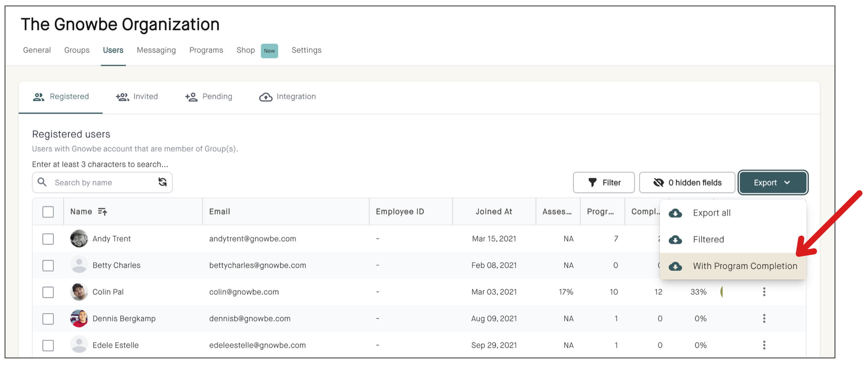Check the select-all checkbox in table header
The width and height of the screenshot is (868, 371).
tap(48, 212)
